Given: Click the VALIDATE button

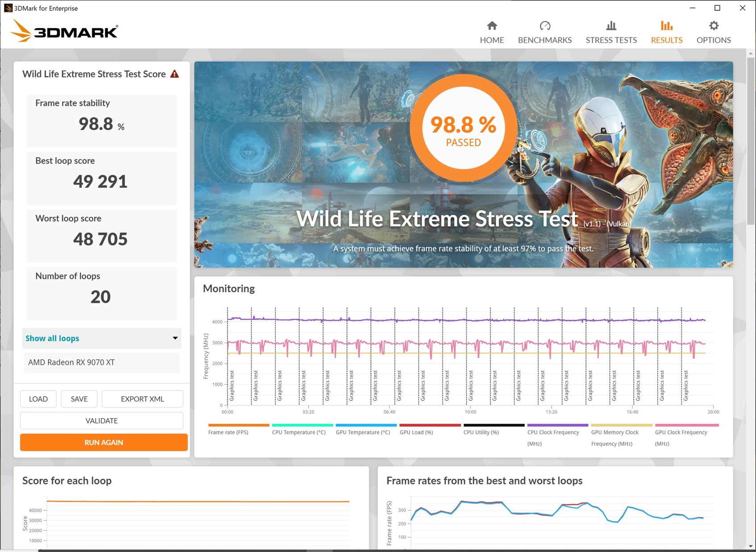Looking at the screenshot, I should click(102, 421).
